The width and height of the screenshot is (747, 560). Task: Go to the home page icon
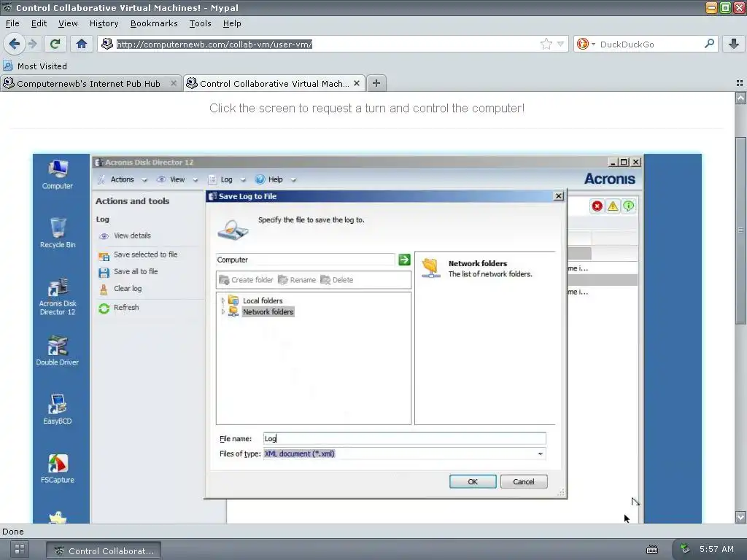82,44
